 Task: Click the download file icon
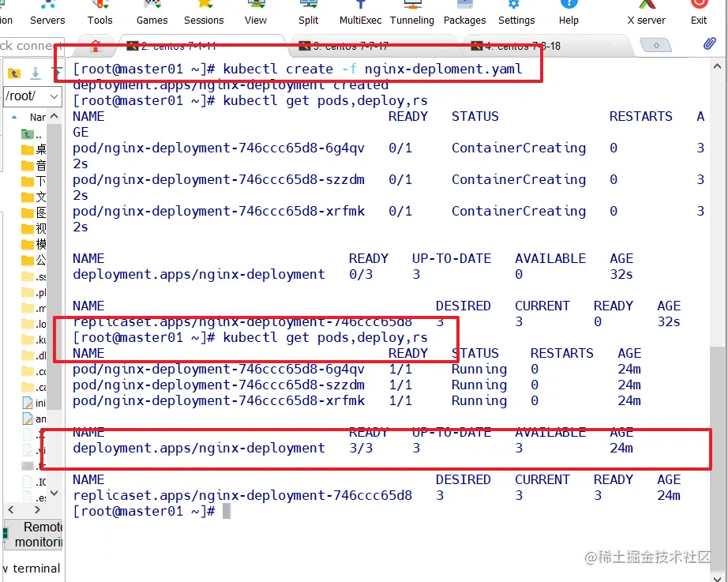point(36,73)
